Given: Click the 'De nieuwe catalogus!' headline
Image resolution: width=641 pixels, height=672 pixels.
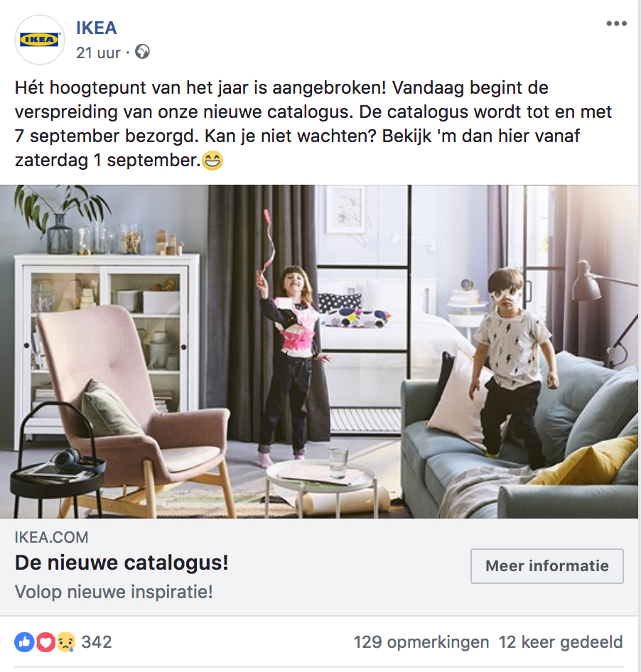Looking at the screenshot, I should [x=122, y=563].
